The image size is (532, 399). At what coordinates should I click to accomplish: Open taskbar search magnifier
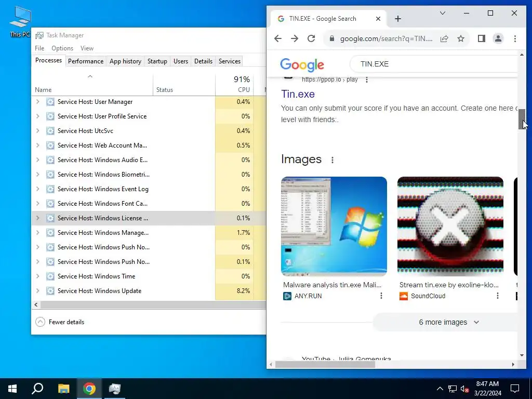pyautogui.click(x=37, y=389)
